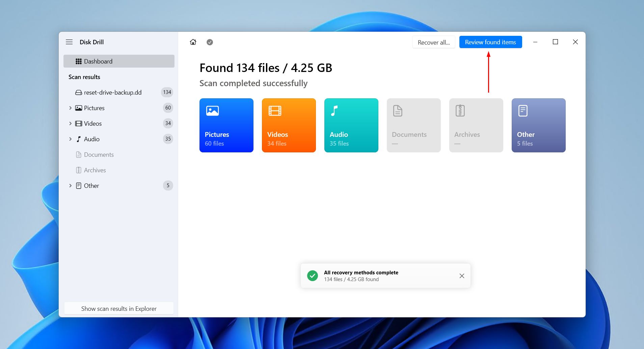Click the 'Scan results' sidebar heading
The width and height of the screenshot is (644, 349).
[x=84, y=77]
